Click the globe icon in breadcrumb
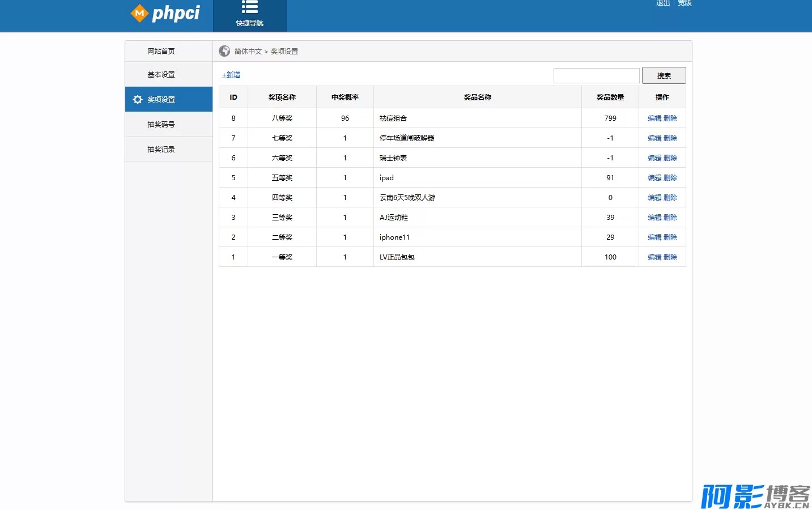The width and height of the screenshot is (812, 510). click(224, 51)
